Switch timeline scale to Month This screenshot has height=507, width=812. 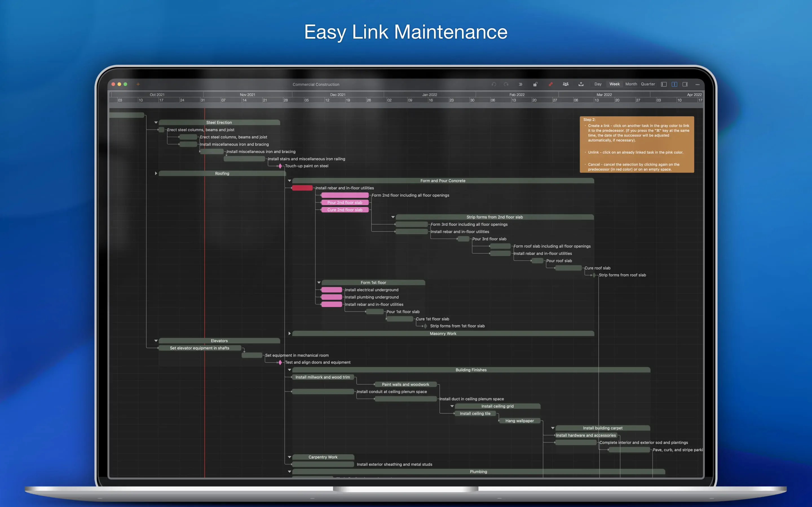(x=631, y=84)
